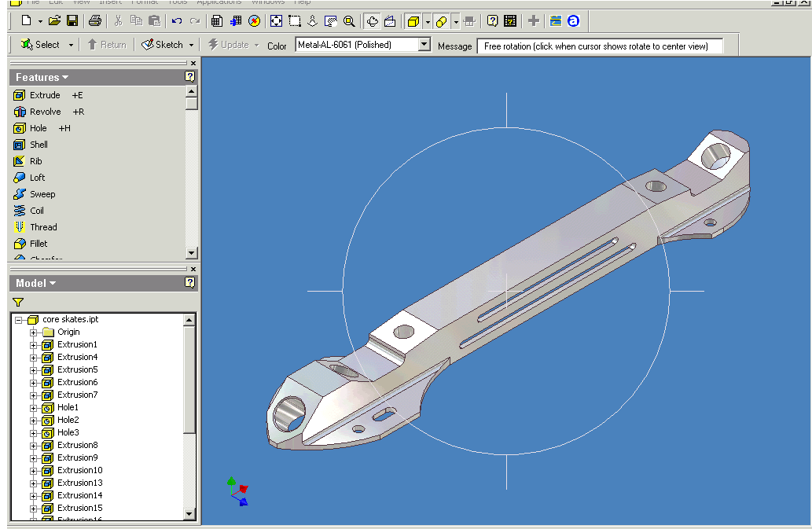Expand the Hole1 node
Image resolution: width=812 pixels, height=529 pixels.
coord(33,408)
